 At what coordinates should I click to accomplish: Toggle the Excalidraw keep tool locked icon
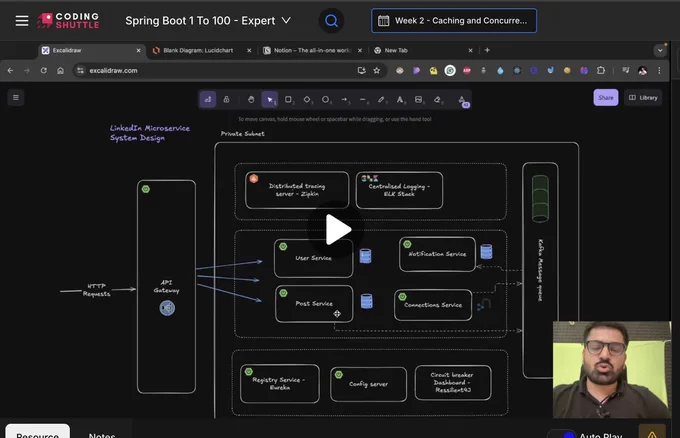(x=226, y=100)
